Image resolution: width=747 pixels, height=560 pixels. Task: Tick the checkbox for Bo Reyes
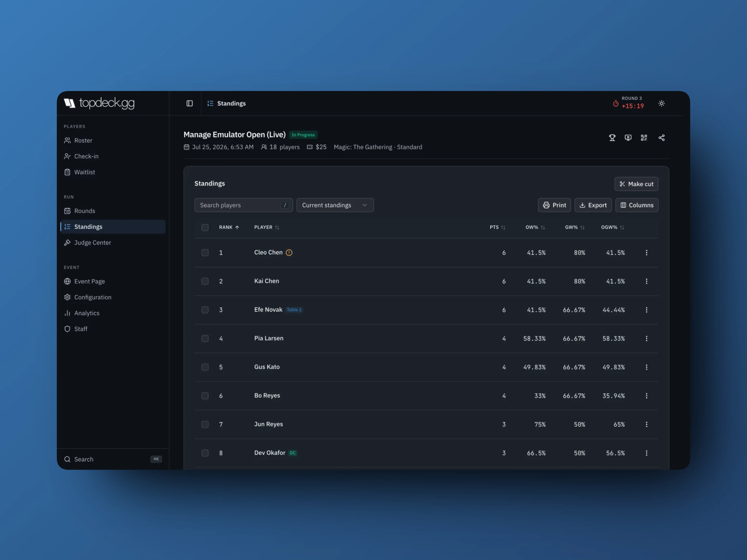coord(205,396)
